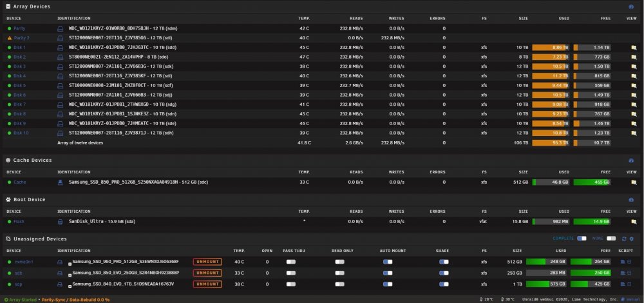Browse Disk 5 with its View folder icon

(x=634, y=86)
